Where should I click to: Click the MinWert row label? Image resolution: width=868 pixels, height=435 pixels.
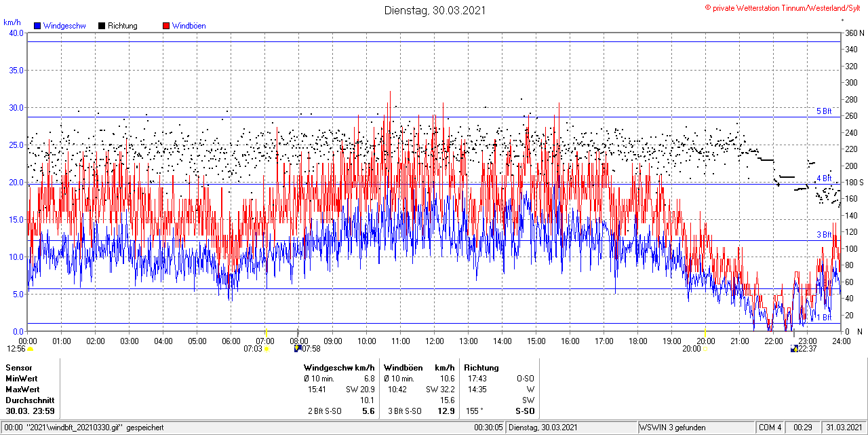click(x=22, y=378)
